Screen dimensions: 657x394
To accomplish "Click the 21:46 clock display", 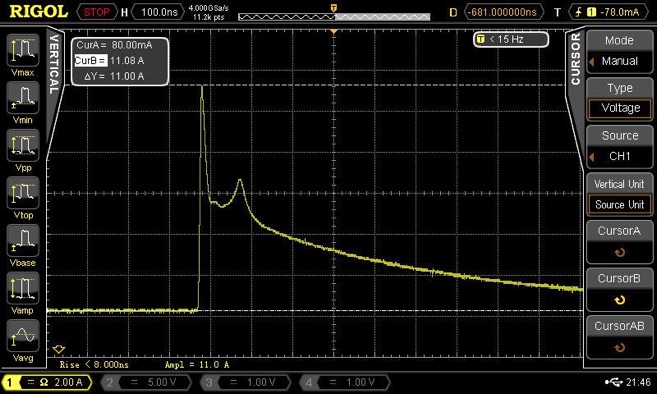I will click(x=638, y=382).
